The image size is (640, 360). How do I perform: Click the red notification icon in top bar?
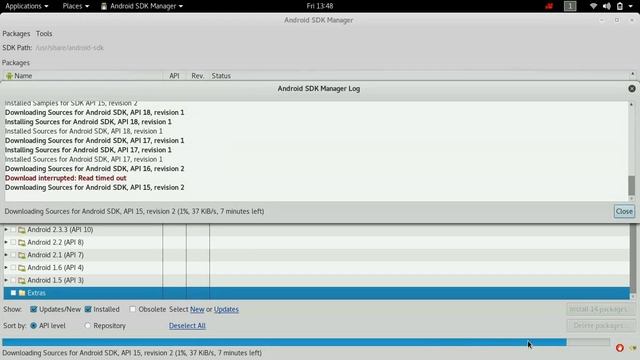tap(549, 6)
